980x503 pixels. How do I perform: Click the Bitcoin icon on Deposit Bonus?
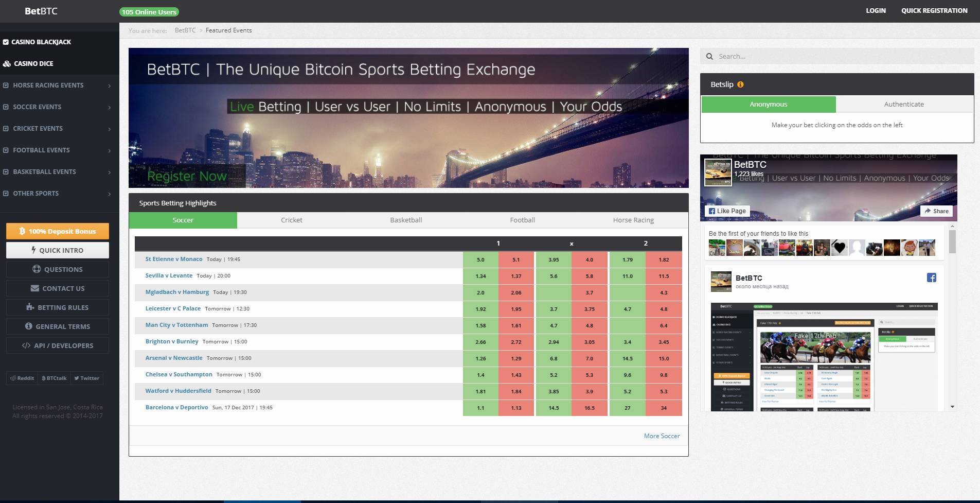[x=22, y=231]
